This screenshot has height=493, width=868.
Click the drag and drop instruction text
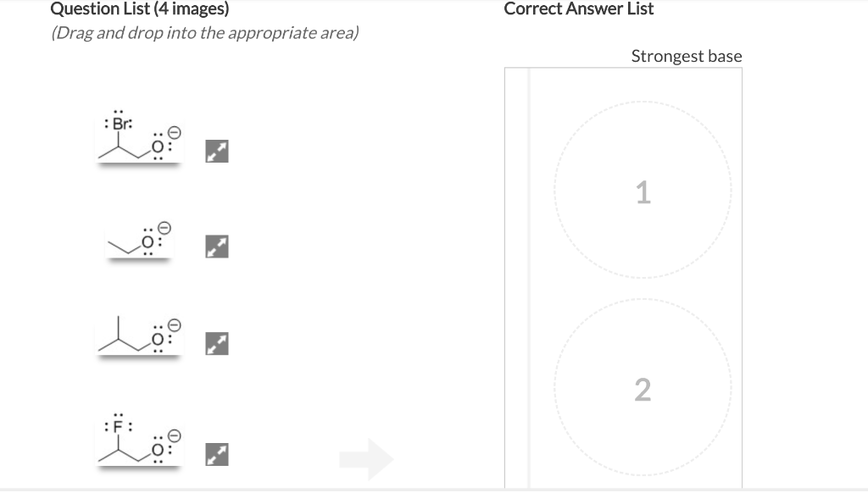coord(204,34)
